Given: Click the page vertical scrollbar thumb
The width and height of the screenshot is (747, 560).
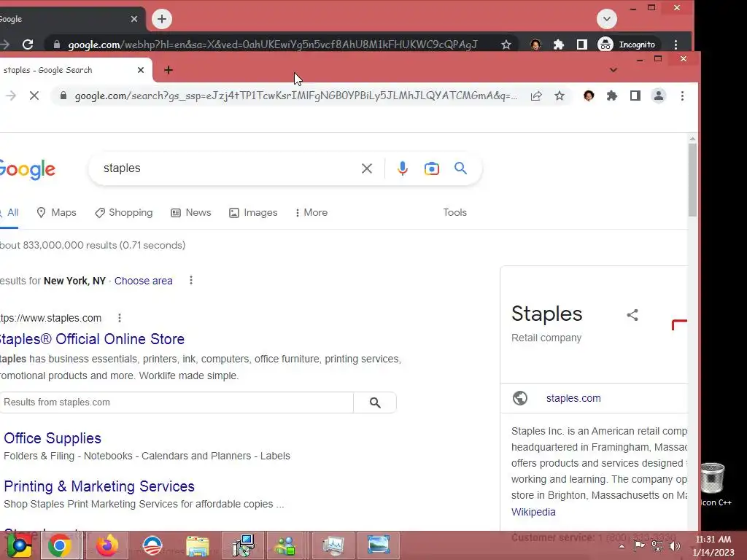Looking at the screenshot, I should (x=692, y=179).
